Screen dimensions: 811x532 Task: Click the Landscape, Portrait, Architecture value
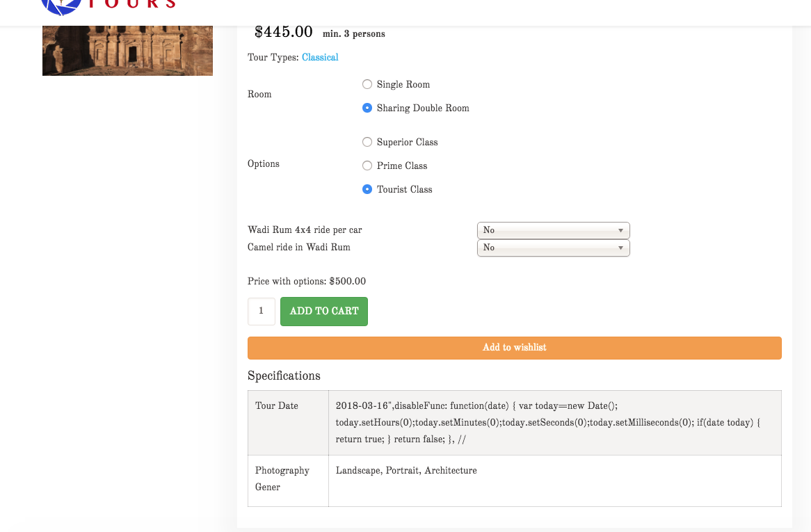406,471
